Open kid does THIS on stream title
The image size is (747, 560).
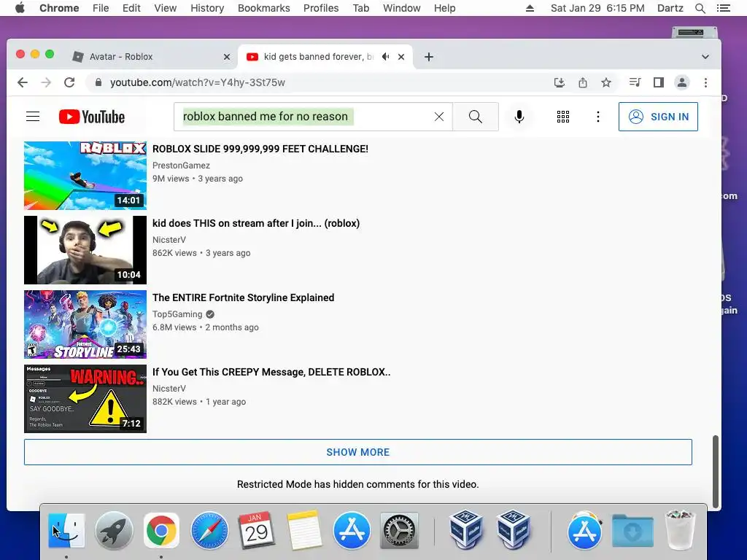(x=256, y=223)
